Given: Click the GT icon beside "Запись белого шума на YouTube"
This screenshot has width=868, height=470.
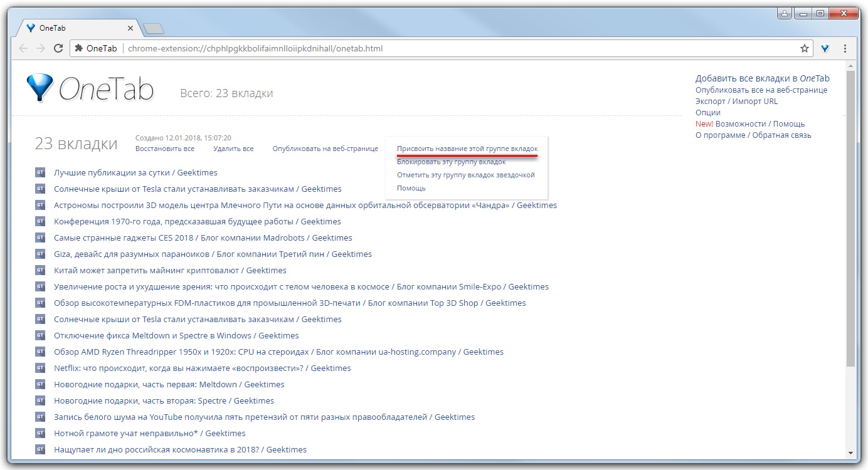Looking at the screenshot, I should [40, 417].
